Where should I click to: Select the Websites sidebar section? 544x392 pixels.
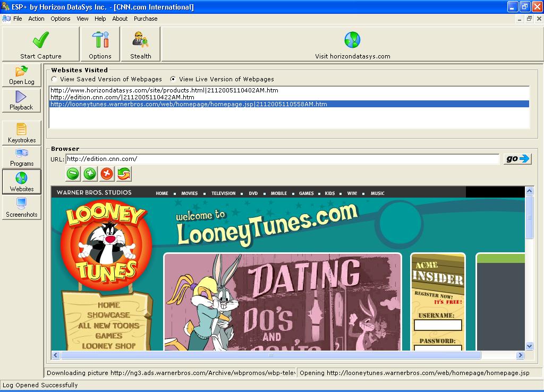pos(21,182)
